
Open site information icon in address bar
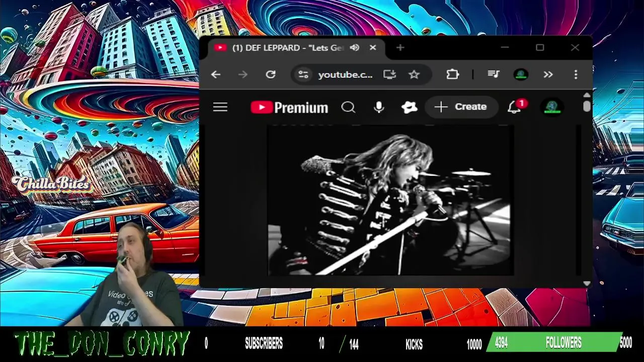tap(303, 74)
